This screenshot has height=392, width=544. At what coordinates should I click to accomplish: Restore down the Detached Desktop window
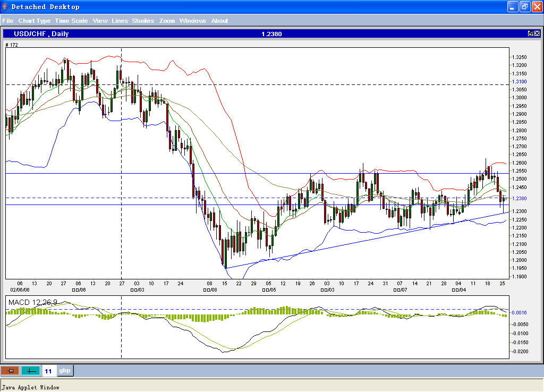(x=525, y=6)
